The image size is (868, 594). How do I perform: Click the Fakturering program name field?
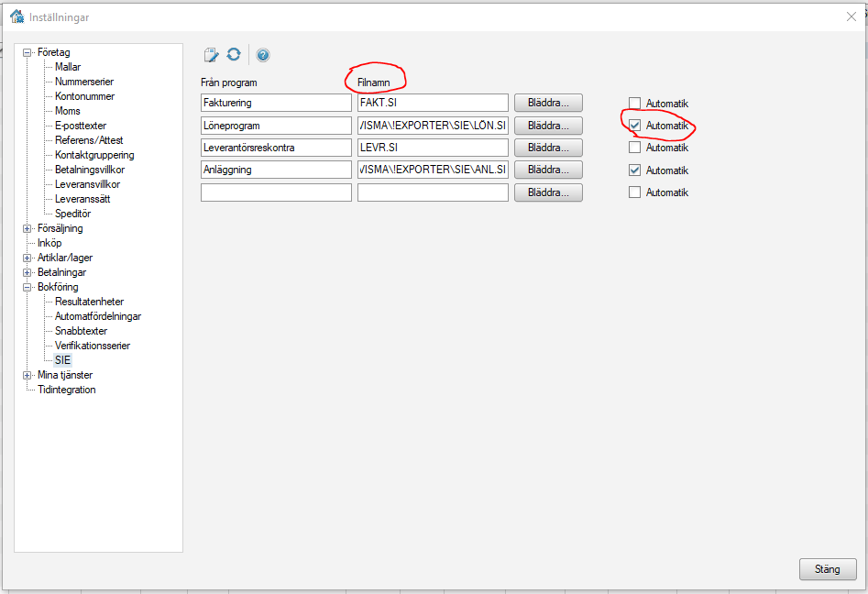(x=276, y=103)
